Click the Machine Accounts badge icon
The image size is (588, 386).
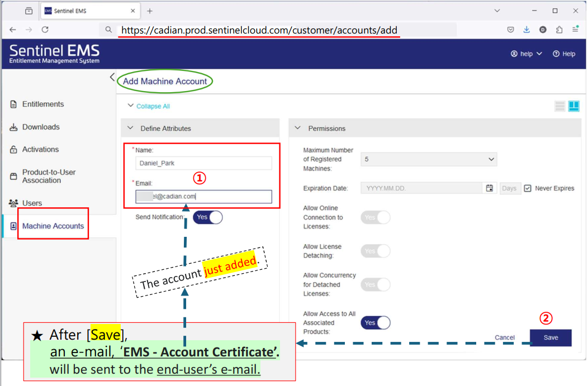pyautogui.click(x=13, y=226)
